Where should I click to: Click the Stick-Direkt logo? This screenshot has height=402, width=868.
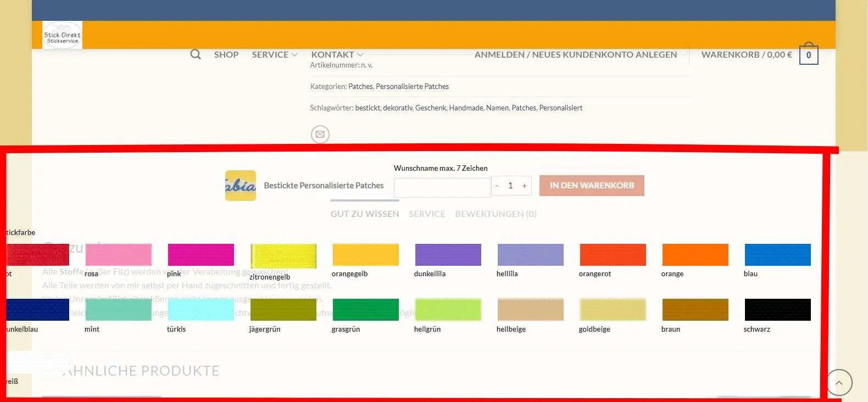point(62,35)
